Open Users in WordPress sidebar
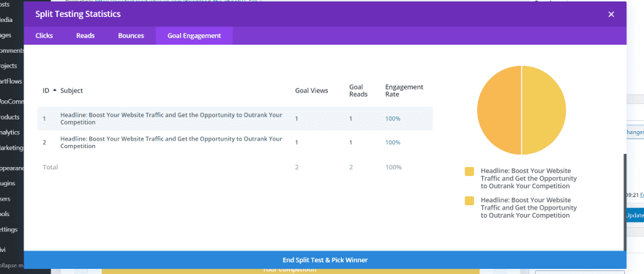 (x=6, y=199)
